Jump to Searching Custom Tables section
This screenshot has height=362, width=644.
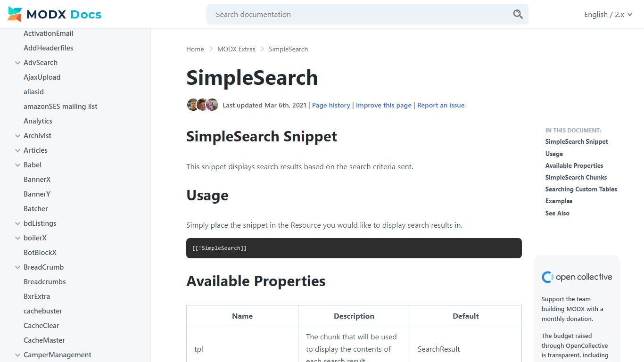tap(581, 189)
